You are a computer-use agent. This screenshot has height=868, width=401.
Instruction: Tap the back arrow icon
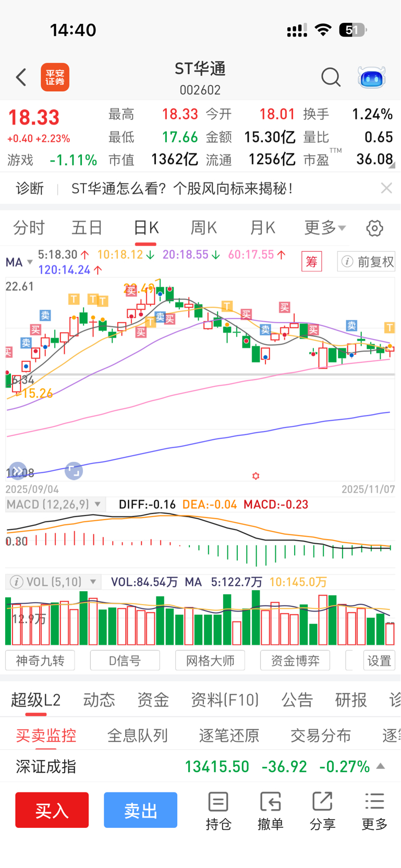pos(21,77)
